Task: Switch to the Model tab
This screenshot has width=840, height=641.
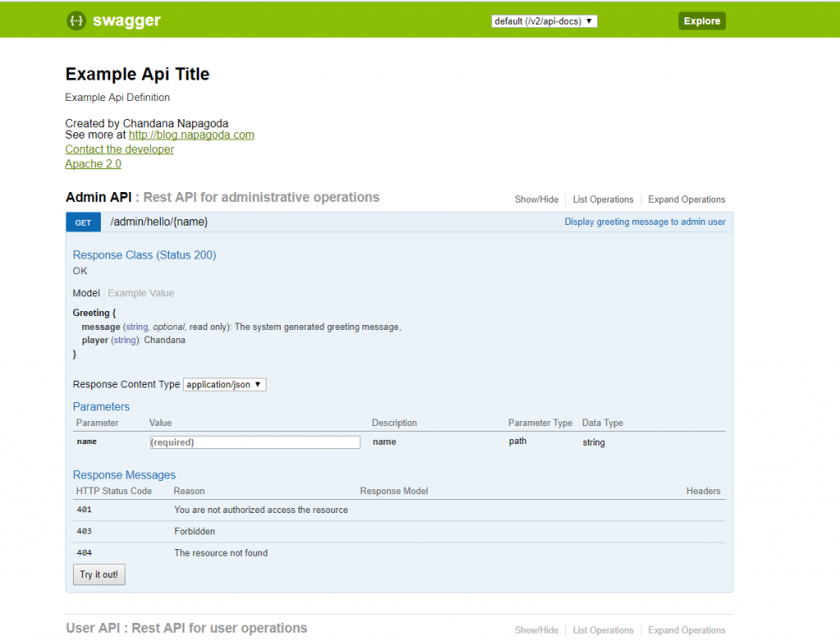Action: click(x=86, y=293)
